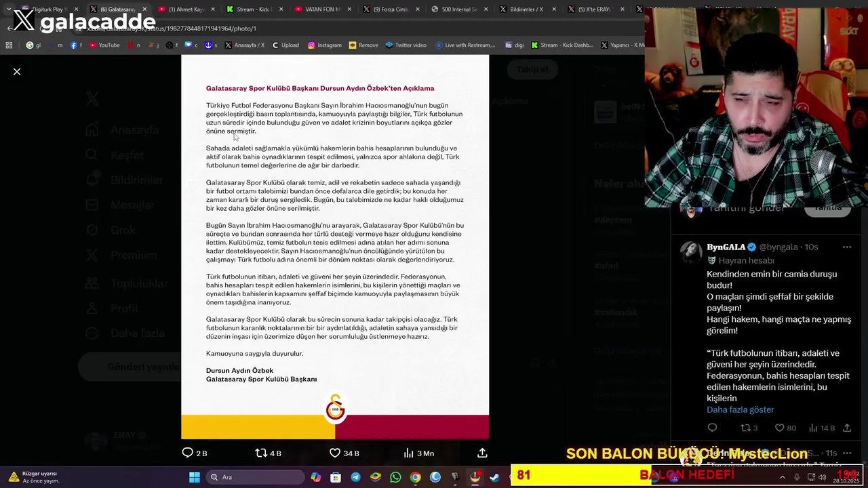
Task: Switch to the (5) X'te ERAY tab
Action: coord(594,9)
